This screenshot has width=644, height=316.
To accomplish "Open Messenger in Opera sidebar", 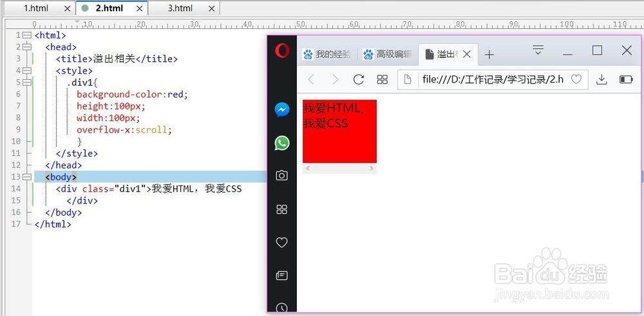I will pyautogui.click(x=282, y=109).
